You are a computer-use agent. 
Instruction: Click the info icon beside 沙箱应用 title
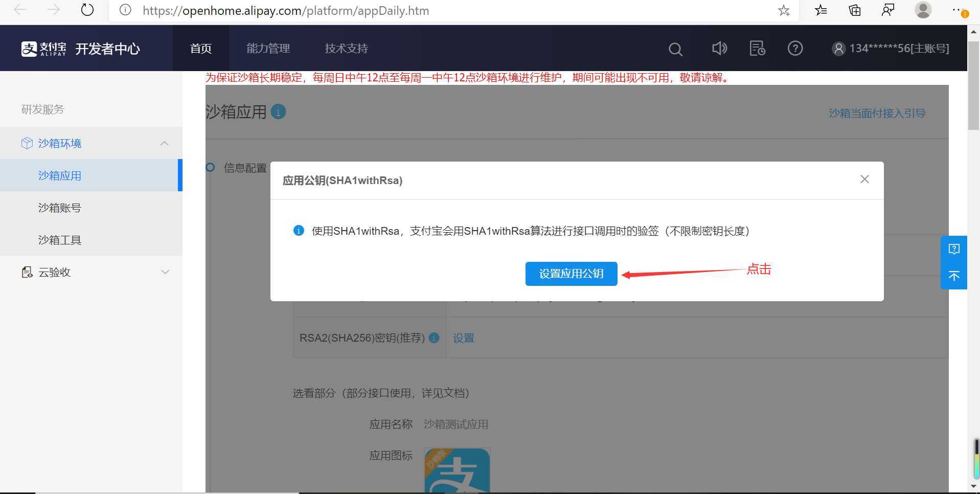278,111
